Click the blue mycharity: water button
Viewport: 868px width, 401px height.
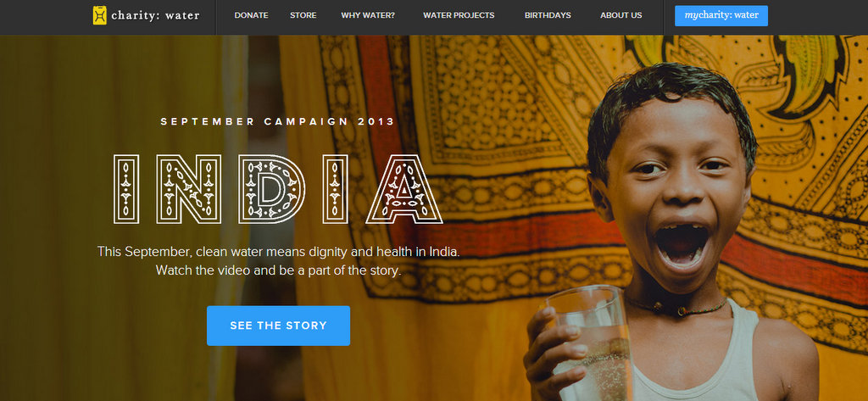tap(721, 15)
